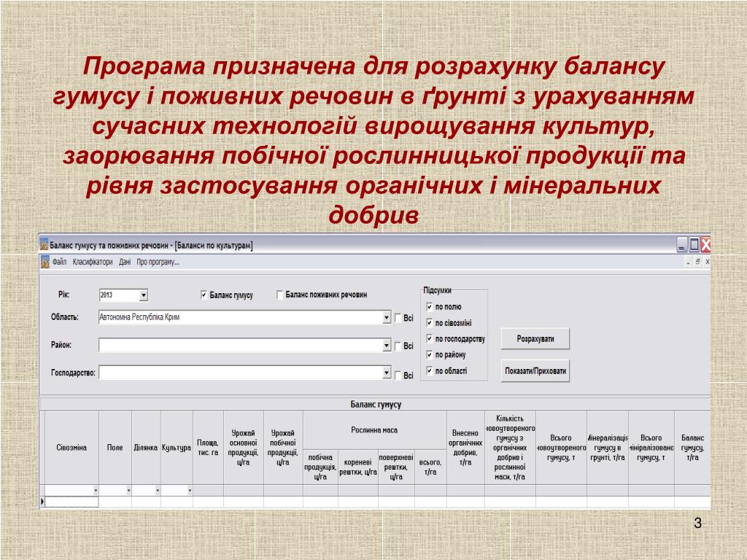The height and width of the screenshot is (560, 747).
Task: Open the Дані menu
Action: click(125, 262)
